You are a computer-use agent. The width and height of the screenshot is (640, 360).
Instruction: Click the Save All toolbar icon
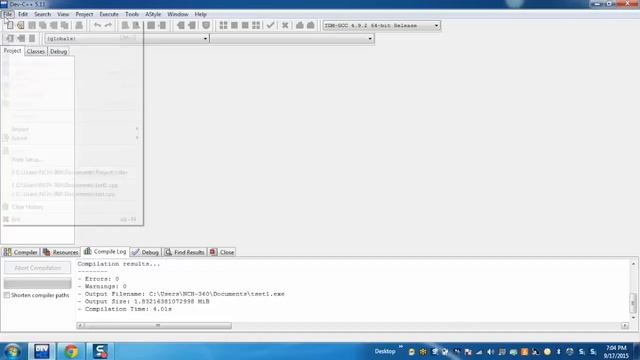43,25
